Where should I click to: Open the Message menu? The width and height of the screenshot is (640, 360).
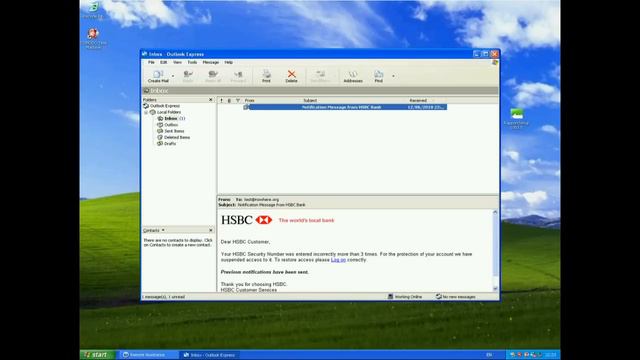[211, 62]
